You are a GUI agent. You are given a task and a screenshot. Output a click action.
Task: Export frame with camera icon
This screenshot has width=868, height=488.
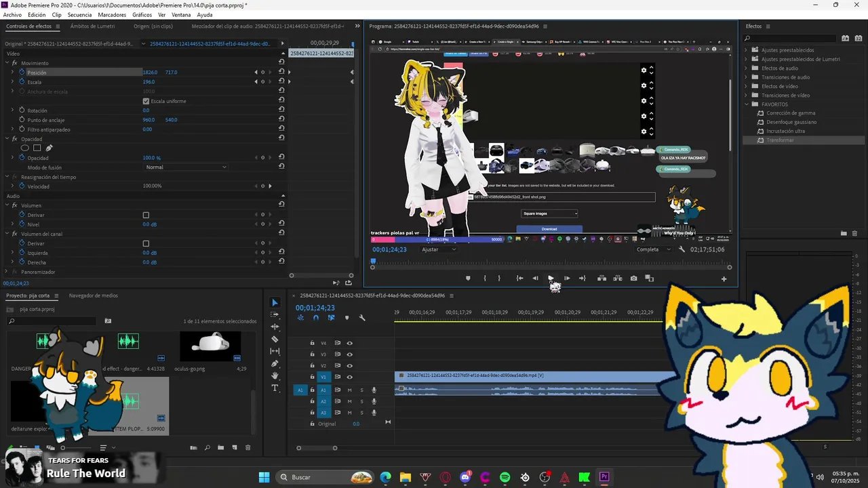[633, 278]
